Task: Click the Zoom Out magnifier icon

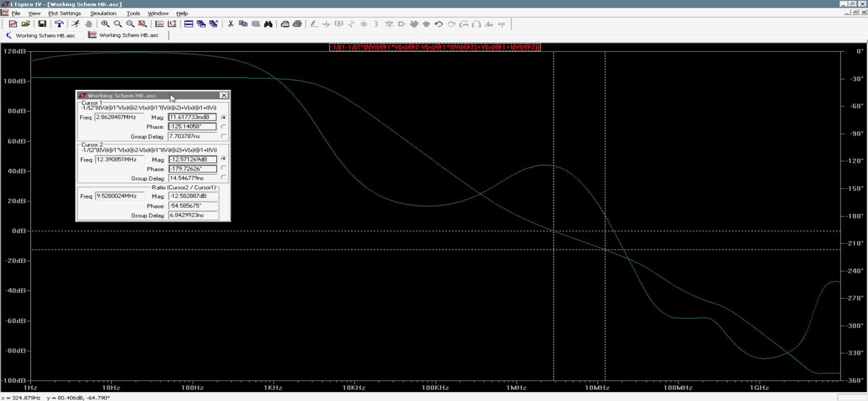Action: tap(130, 24)
